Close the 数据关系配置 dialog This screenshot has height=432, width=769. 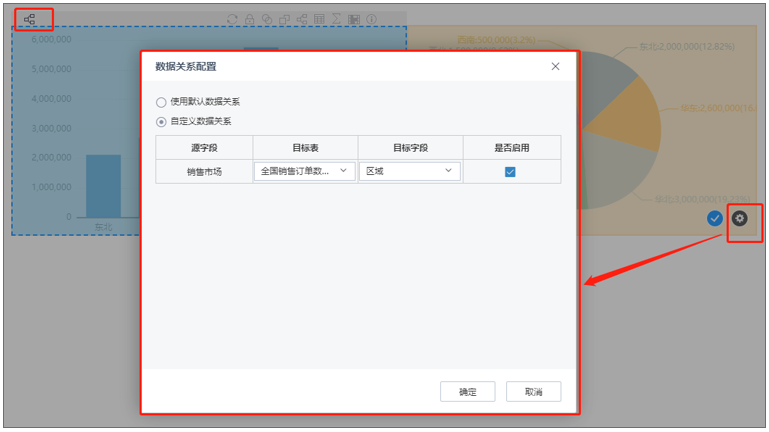[x=555, y=66]
